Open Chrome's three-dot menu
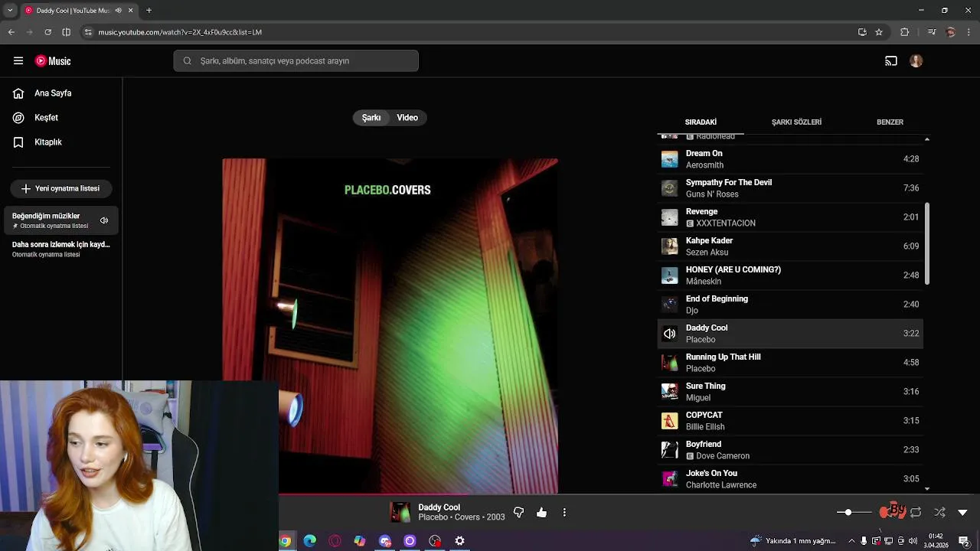The image size is (980, 551). tap(969, 32)
